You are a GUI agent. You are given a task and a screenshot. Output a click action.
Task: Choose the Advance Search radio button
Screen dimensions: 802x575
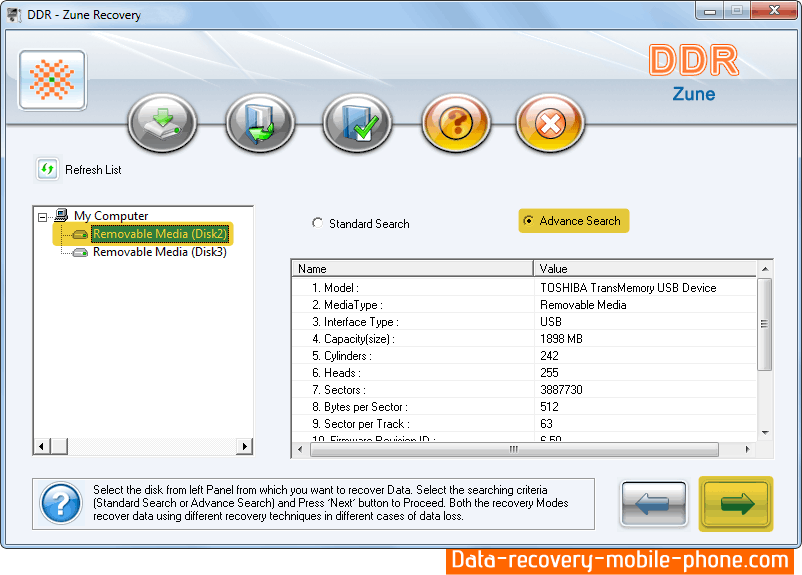click(x=528, y=220)
